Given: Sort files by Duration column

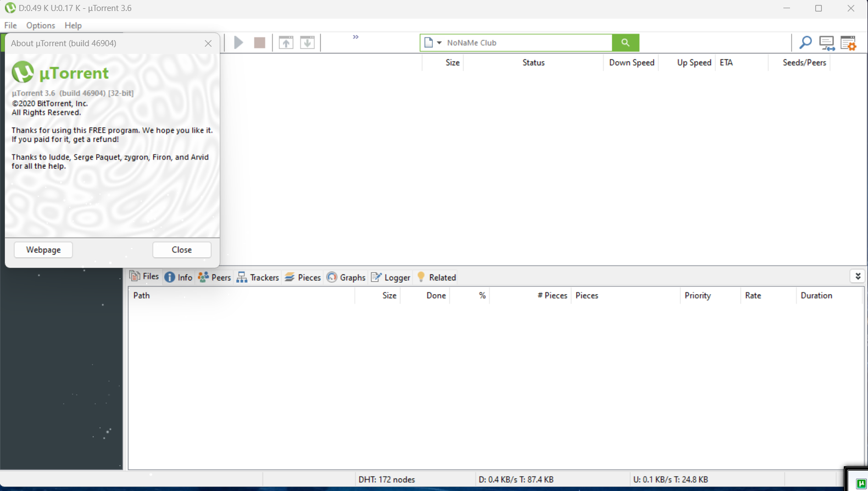Looking at the screenshot, I should (x=830, y=295).
